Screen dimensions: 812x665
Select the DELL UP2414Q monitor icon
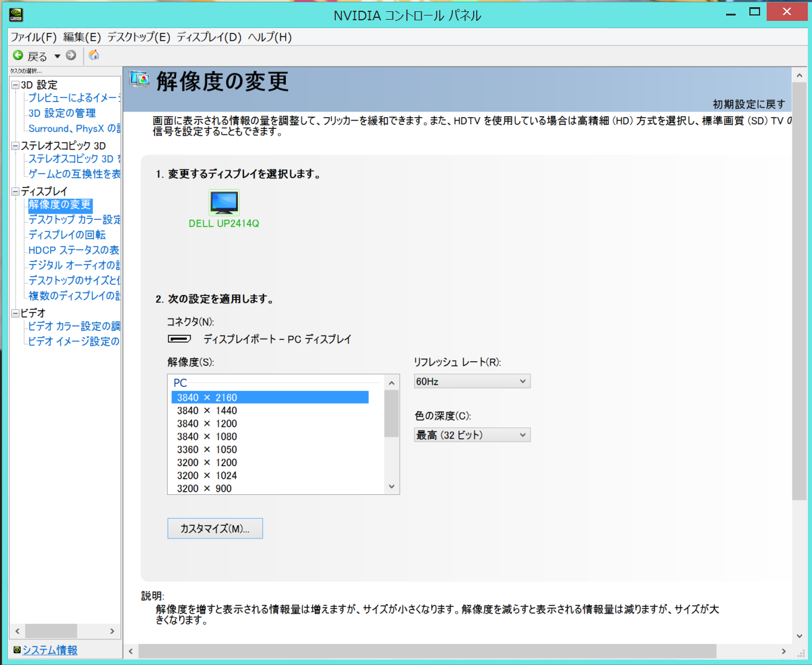click(x=224, y=202)
